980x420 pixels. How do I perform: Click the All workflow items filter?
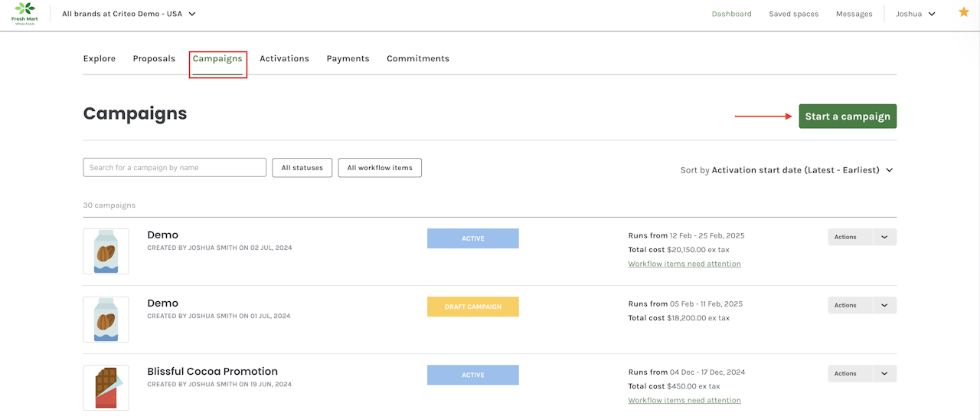(380, 168)
